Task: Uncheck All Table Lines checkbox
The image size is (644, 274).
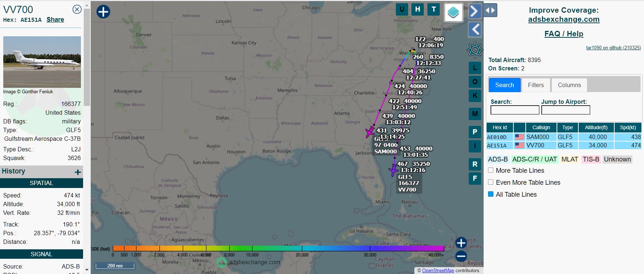Action: pyautogui.click(x=491, y=194)
